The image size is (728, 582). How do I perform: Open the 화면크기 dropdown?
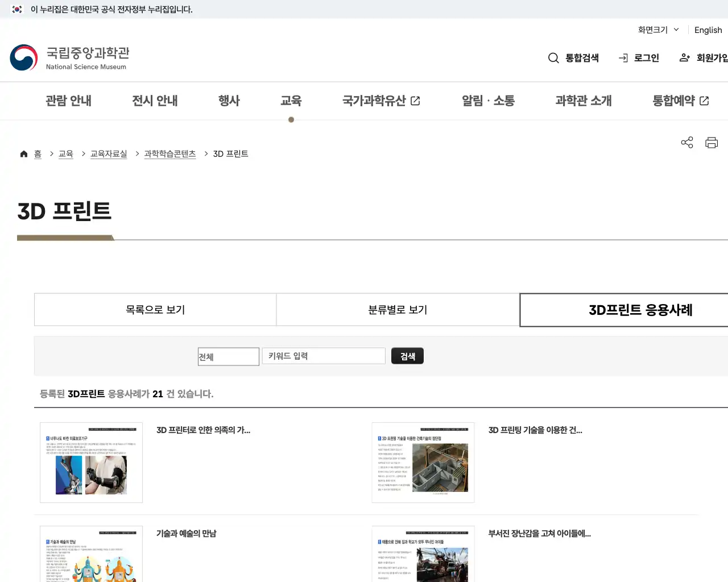pos(657,30)
